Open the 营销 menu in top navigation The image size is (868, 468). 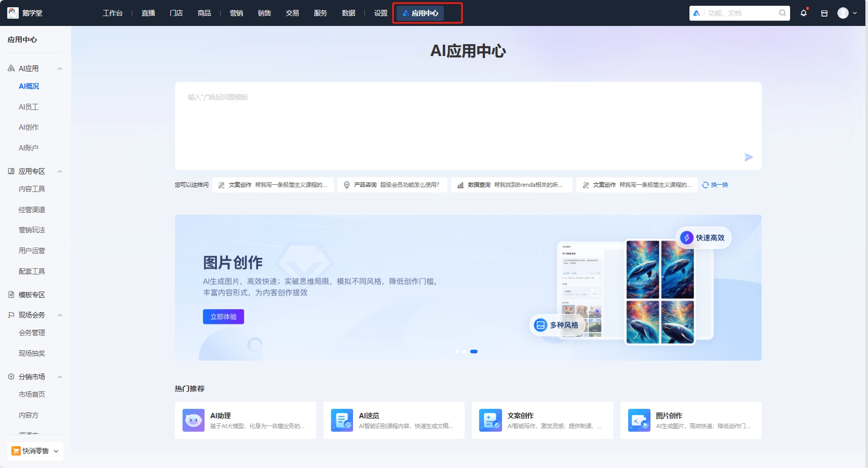coord(237,13)
